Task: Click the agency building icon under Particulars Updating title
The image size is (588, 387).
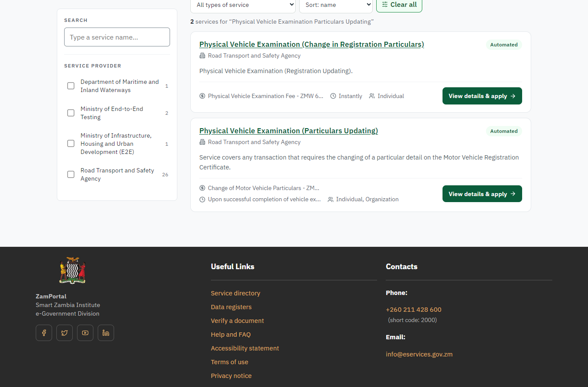Action: (202, 142)
